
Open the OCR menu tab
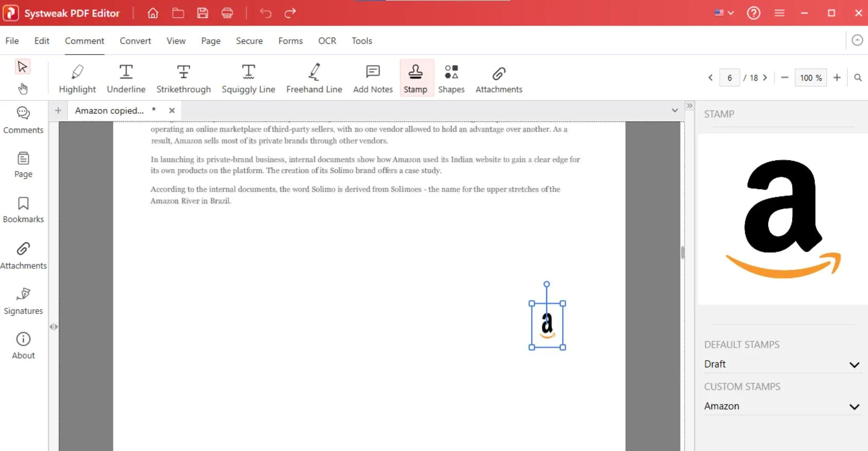tap(327, 41)
